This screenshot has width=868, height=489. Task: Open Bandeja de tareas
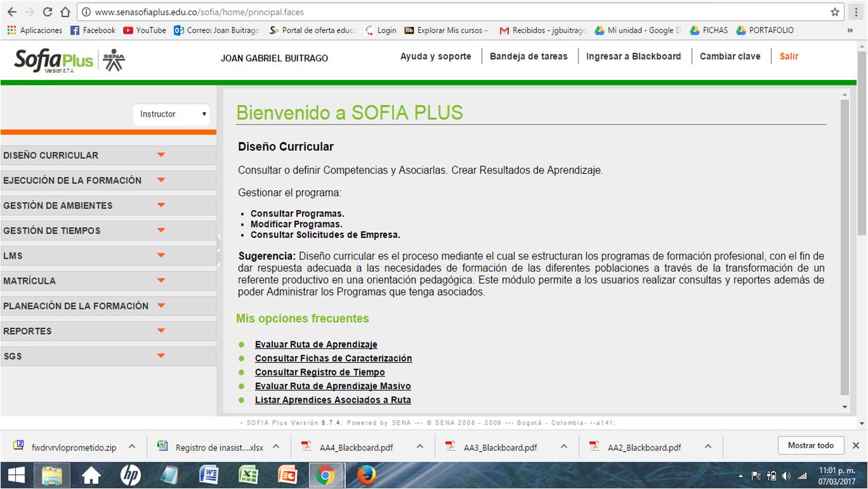point(527,56)
